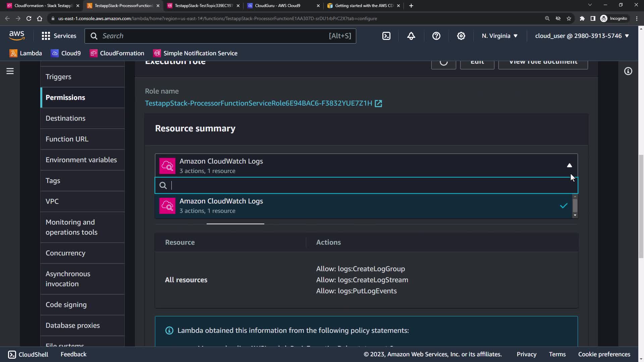Click the help question mark icon
Screen dimensions: 644x362
436,36
